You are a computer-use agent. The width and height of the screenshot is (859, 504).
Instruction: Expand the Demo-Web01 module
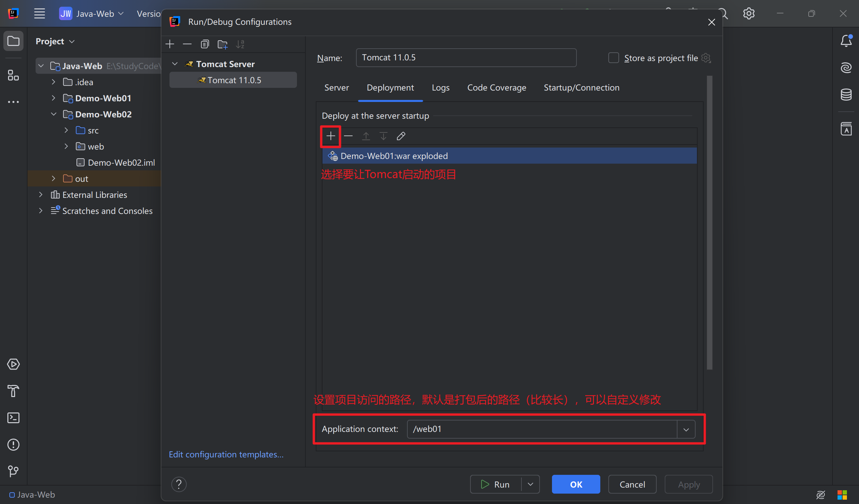click(x=53, y=98)
